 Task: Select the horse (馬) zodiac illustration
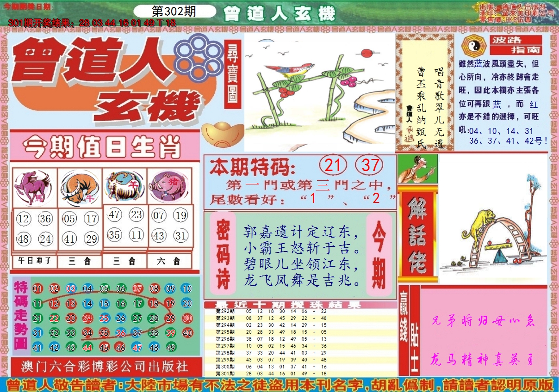pos(33,186)
